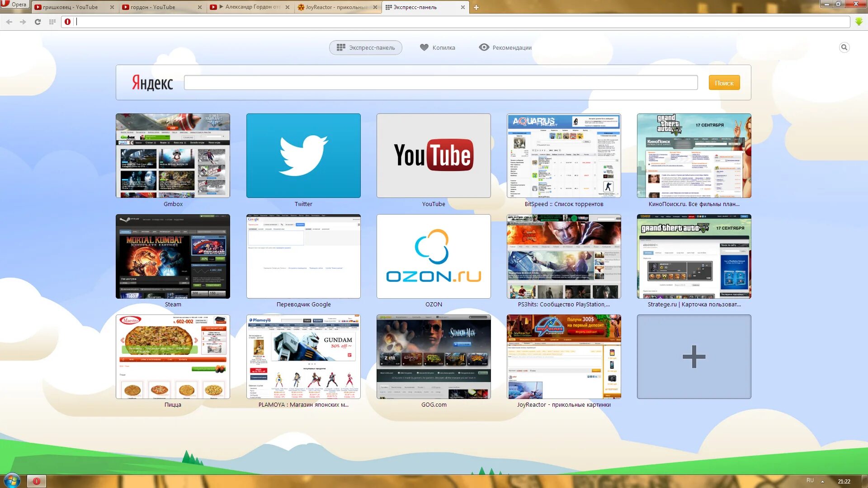Switch to the Копилка section
Screen dimensions: 868x488
click(x=438, y=47)
